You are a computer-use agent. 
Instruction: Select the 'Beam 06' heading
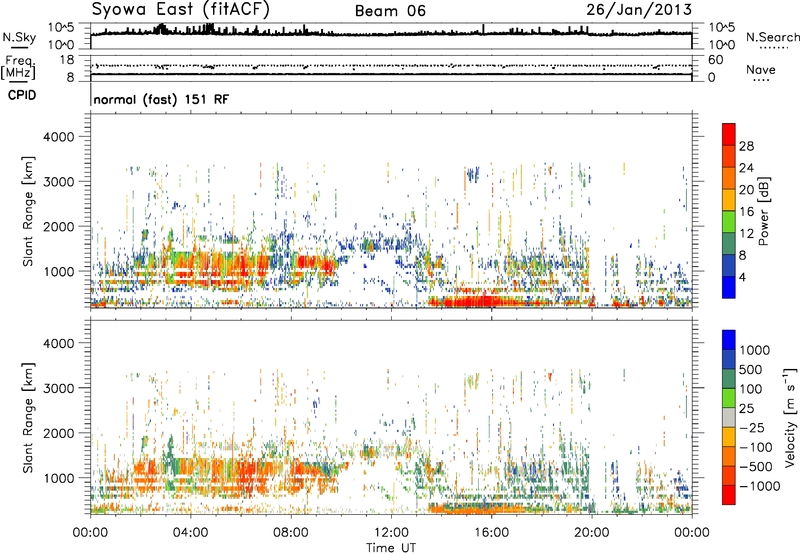click(390, 11)
